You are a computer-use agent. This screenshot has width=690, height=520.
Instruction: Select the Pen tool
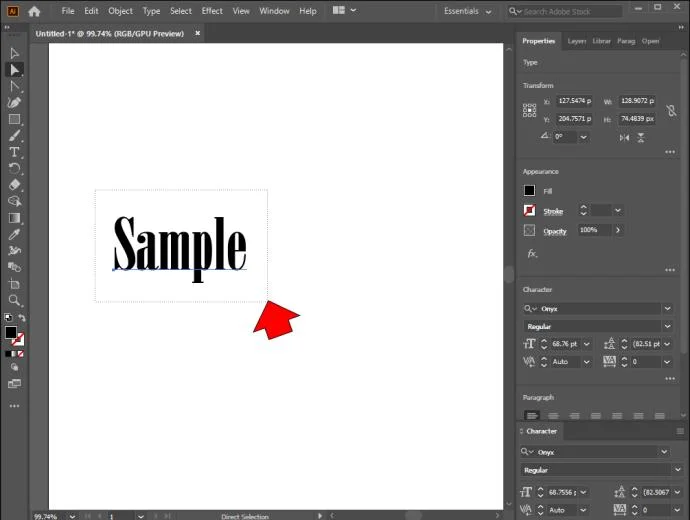[x=14, y=103]
